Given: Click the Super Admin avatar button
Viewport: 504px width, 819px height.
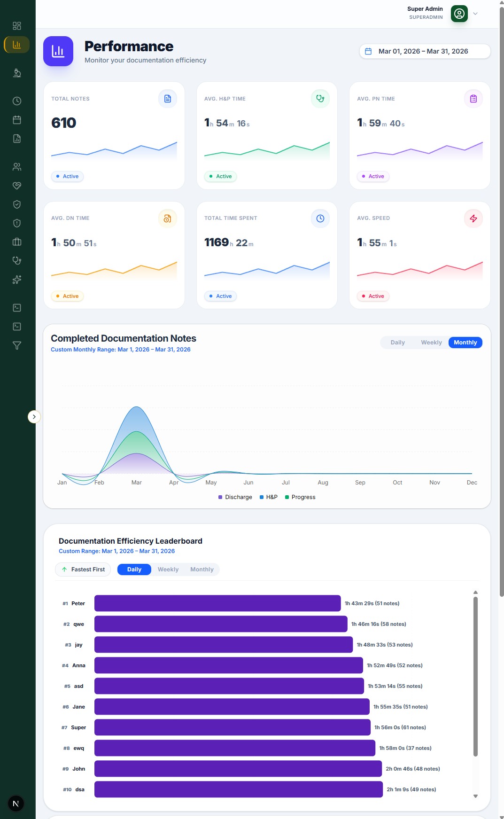Looking at the screenshot, I should coord(459,14).
